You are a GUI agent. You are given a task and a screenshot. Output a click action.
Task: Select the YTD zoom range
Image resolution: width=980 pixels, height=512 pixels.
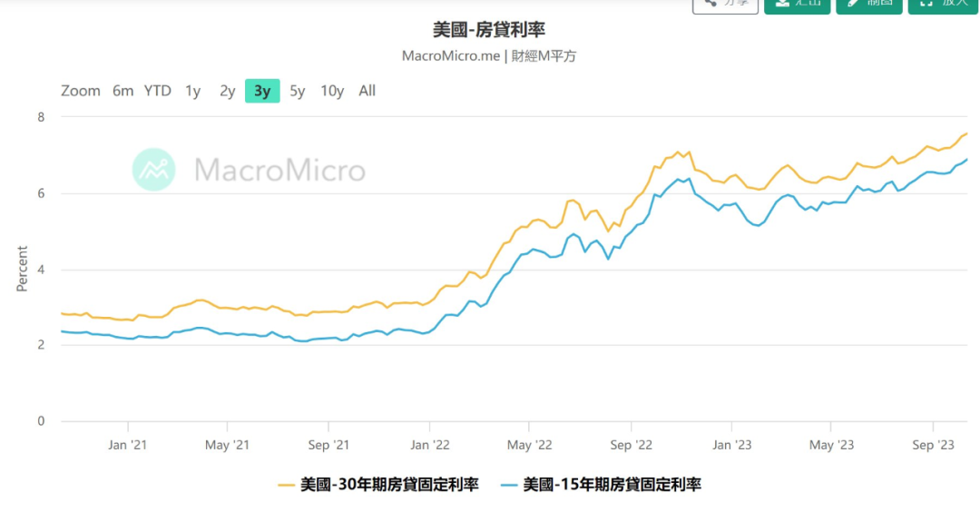tap(157, 91)
